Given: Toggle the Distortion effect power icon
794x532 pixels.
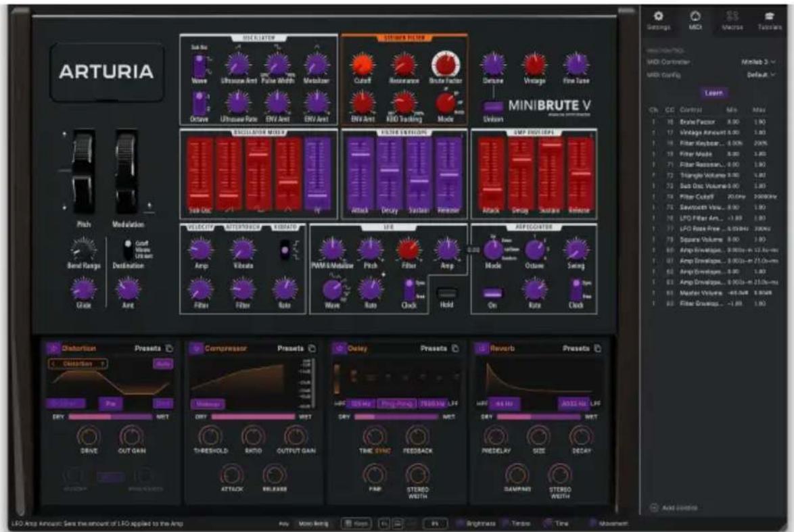Looking at the screenshot, I should tap(53, 348).
